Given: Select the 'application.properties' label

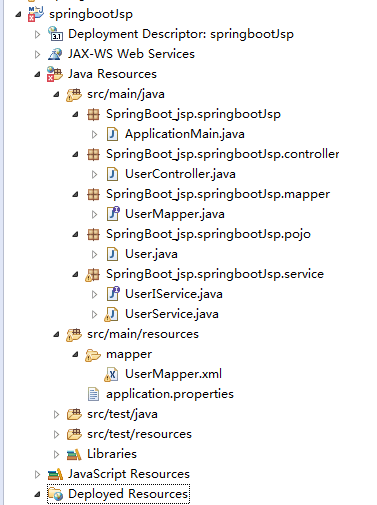Looking at the screenshot, I should pyautogui.click(x=170, y=395).
